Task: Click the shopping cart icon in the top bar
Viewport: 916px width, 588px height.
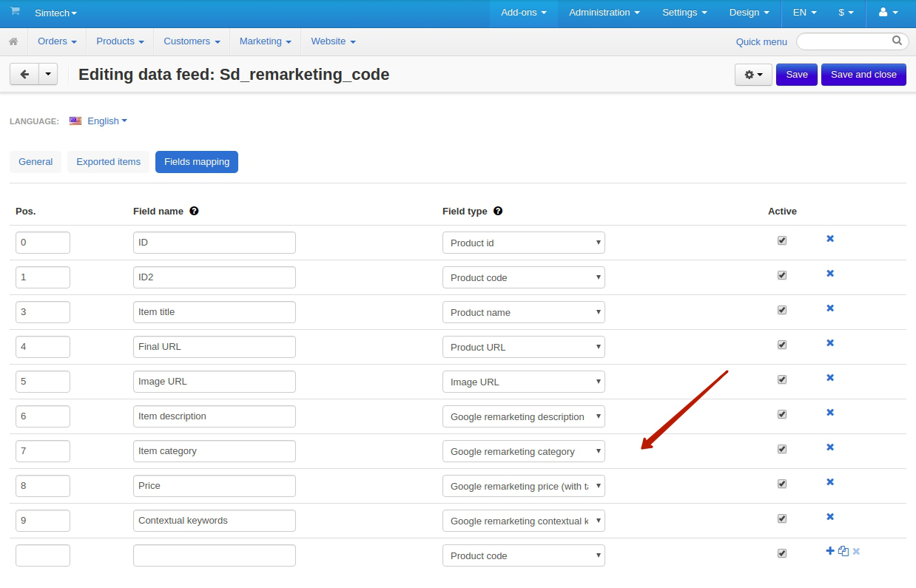Action: pos(15,12)
